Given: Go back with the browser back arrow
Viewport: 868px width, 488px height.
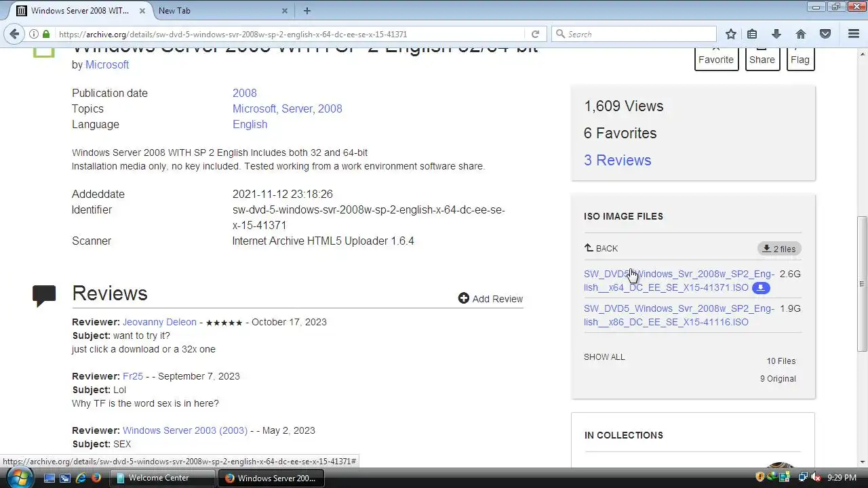Looking at the screenshot, I should coord(14,34).
